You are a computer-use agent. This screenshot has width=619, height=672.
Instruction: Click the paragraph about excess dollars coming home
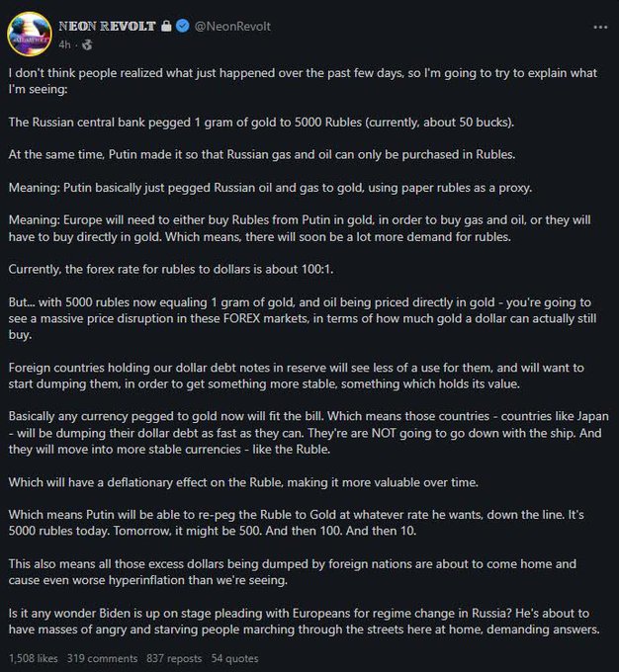[x=292, y=572]
